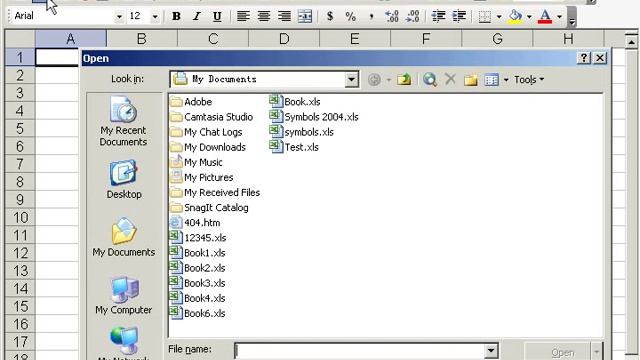
Task: Click the Back navigation icon
Action: [374, 80]
